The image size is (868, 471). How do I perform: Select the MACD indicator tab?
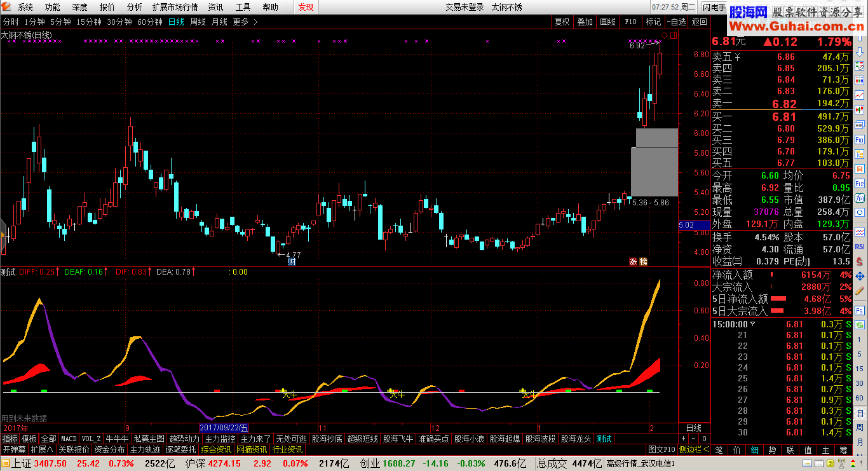click(x=69, y=439)
